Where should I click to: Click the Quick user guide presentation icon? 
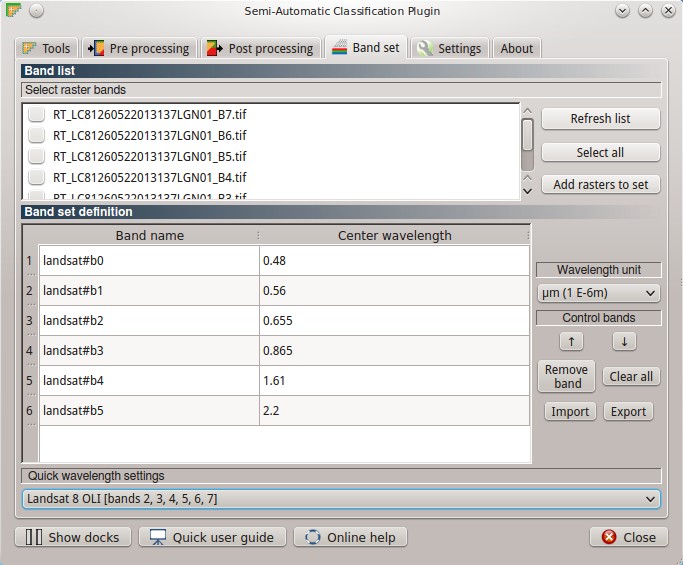pos(158,537)
